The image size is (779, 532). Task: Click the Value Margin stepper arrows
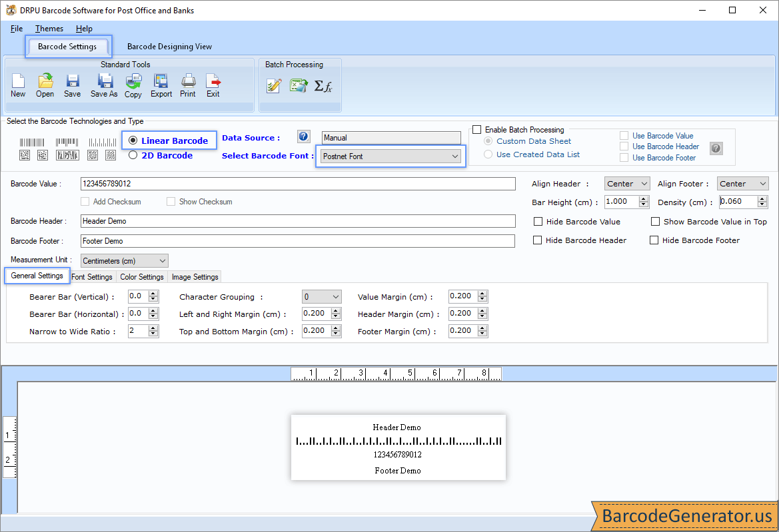(x=483, y=296)
